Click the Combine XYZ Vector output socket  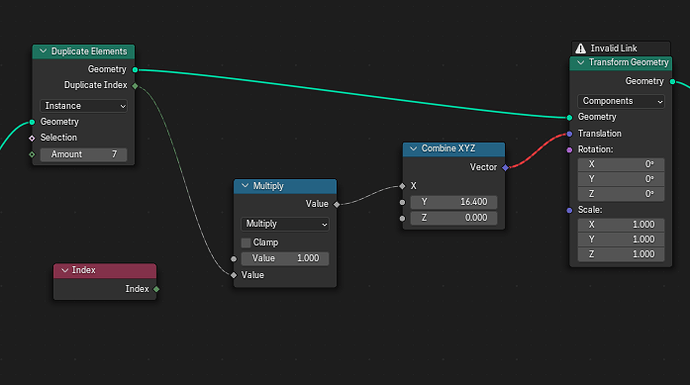(505, 167)
